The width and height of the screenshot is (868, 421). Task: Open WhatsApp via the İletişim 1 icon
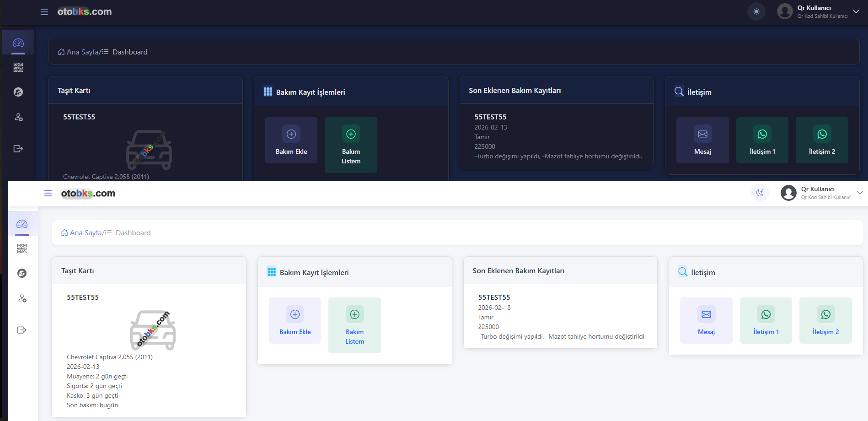pos(766,314)
